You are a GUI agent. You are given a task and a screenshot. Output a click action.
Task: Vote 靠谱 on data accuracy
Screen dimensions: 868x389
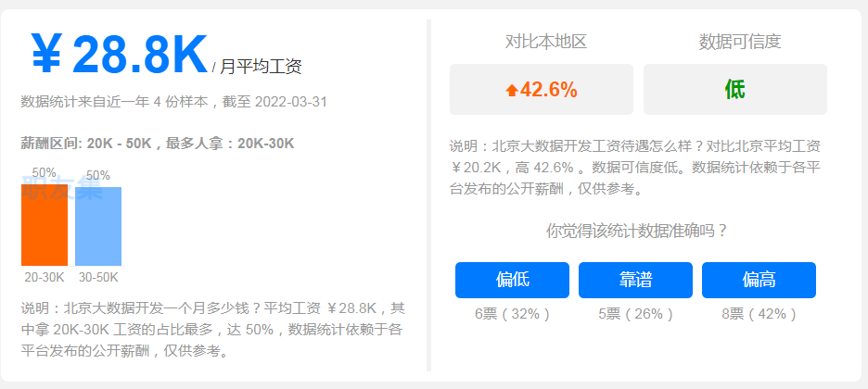[635, 280]
